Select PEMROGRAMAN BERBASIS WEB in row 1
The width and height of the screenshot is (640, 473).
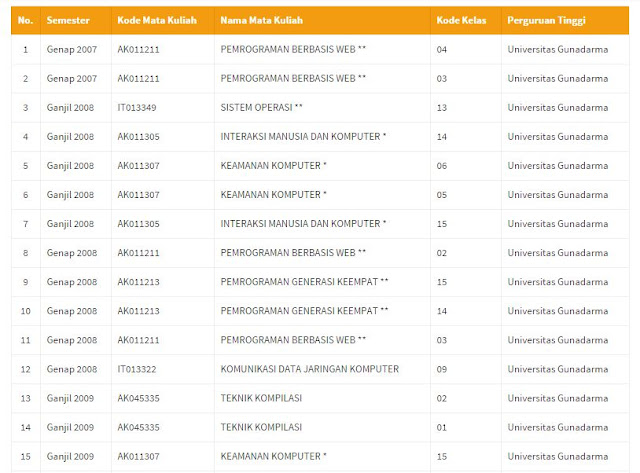(288, 49)
